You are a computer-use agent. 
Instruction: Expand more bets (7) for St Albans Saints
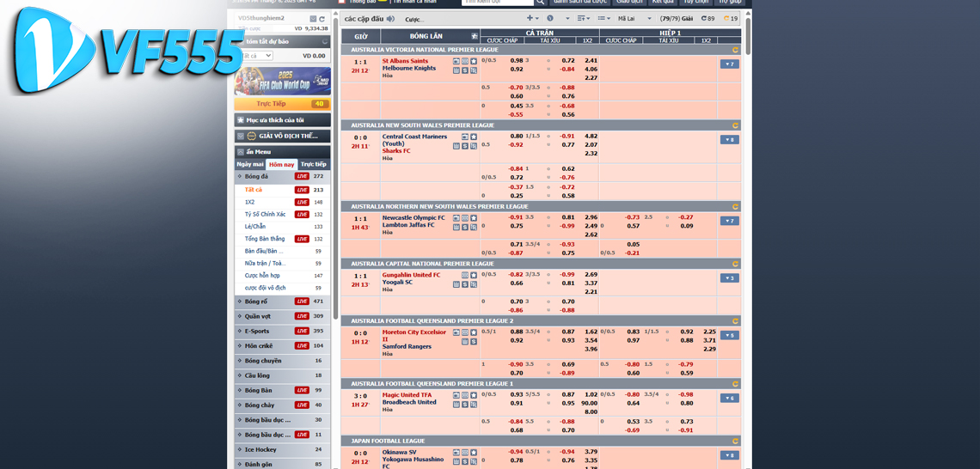(729, 64)
